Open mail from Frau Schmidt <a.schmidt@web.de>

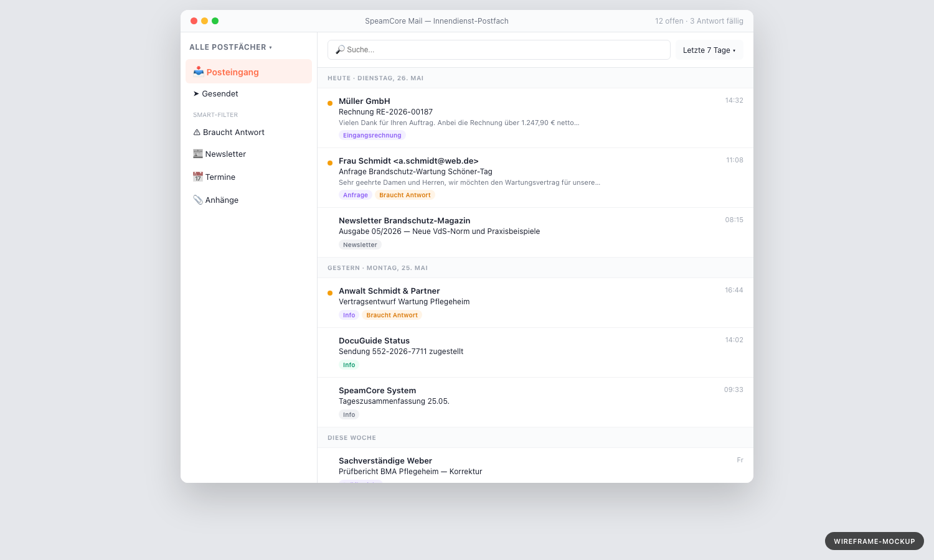pyautogui.click(x=535, y=178)
